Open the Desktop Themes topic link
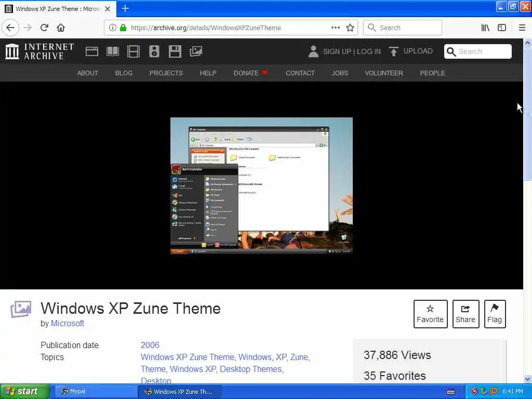The height and width of the screenshot is (399, 532). (x=251, y=369)
